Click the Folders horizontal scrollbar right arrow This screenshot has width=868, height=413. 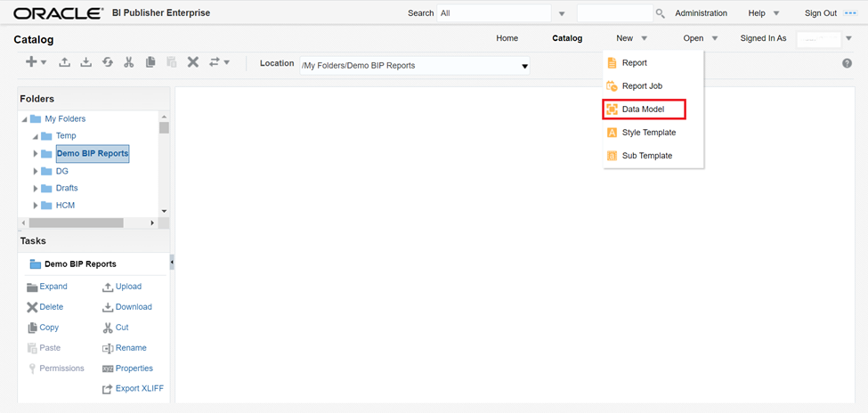153,223
